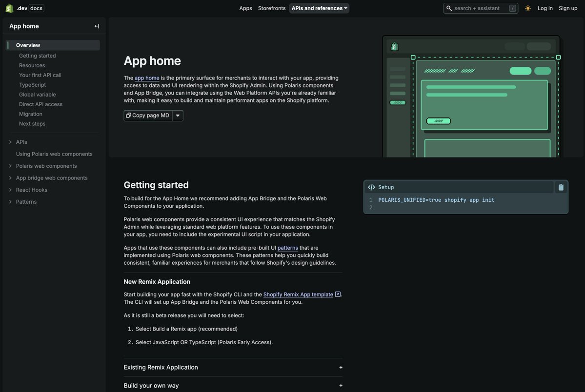Collapse sidebar with the arrow icon

(x=97, y=26)
